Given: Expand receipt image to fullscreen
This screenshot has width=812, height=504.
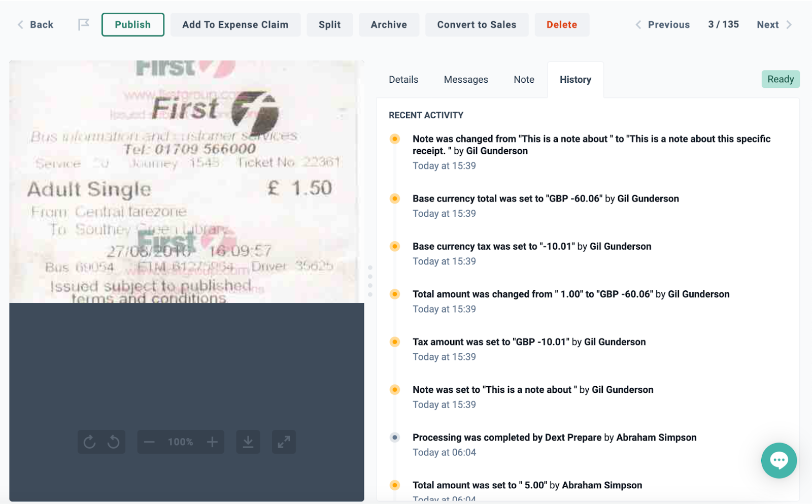Looking at the screenshot, I should pyautogui.click(x=284, y=442).
